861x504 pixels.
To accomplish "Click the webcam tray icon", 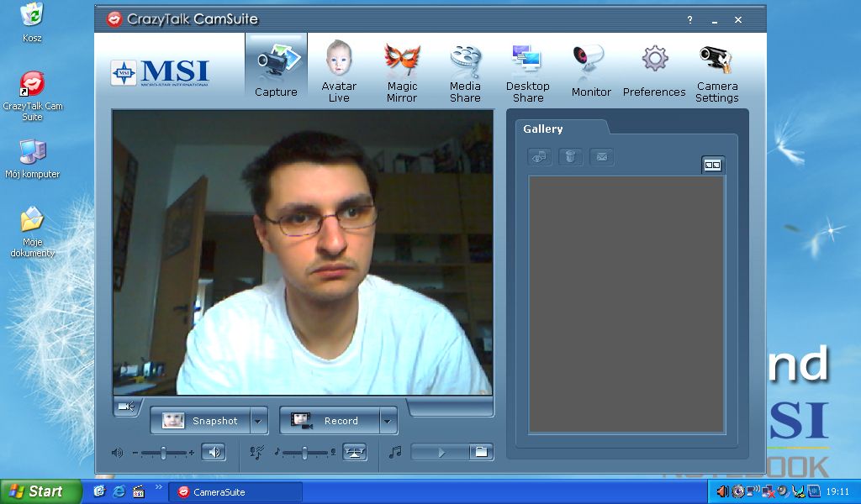I will (x=738, y=491).
